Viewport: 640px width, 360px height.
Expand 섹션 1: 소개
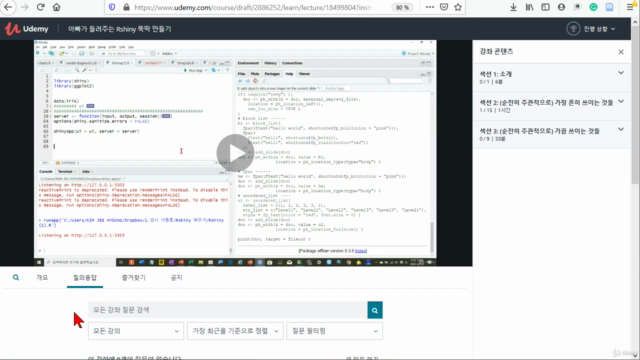551,77
